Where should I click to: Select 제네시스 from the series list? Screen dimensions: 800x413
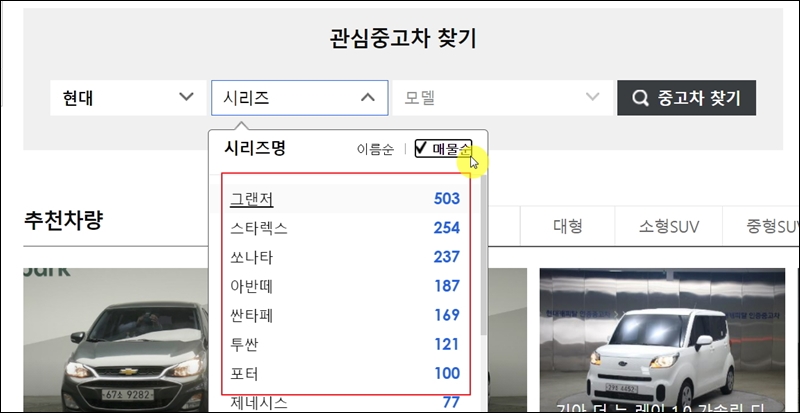click(259, 402)
